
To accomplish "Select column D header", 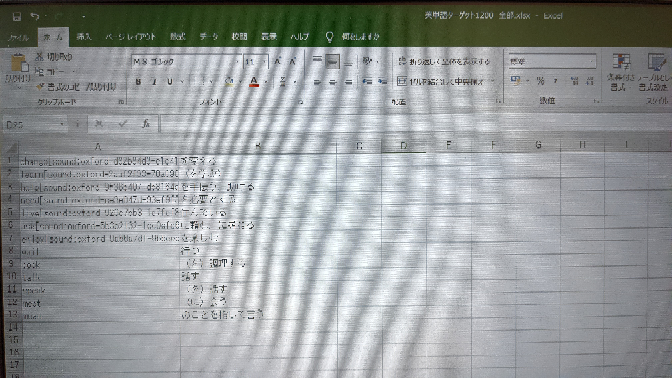I will (x=403, y=146).
